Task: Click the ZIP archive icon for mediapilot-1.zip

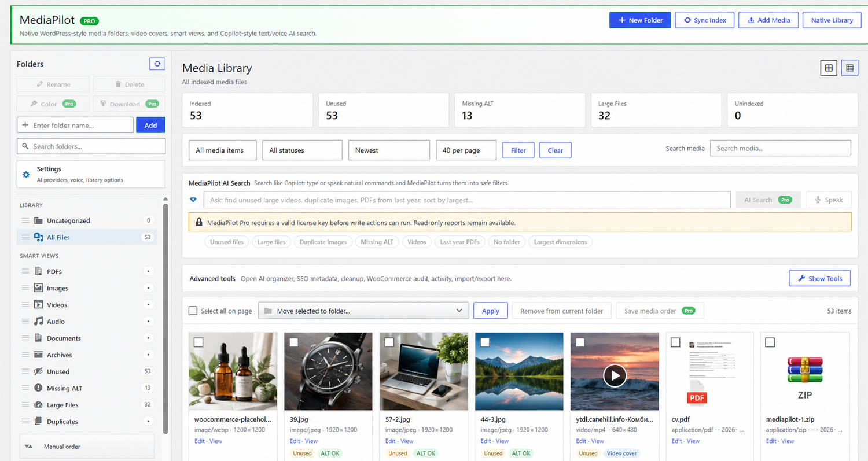Action: pyautogui.click(x=805, y=370)
